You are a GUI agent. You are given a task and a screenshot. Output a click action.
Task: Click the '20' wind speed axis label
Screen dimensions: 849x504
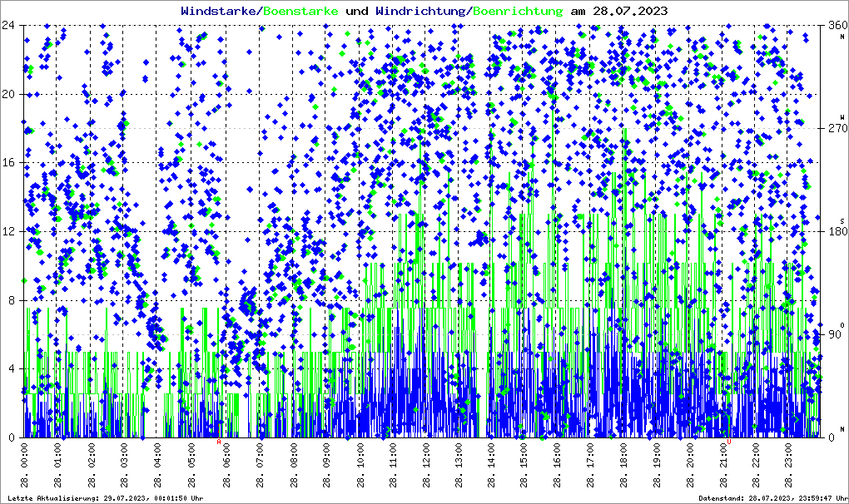point(7,94)
